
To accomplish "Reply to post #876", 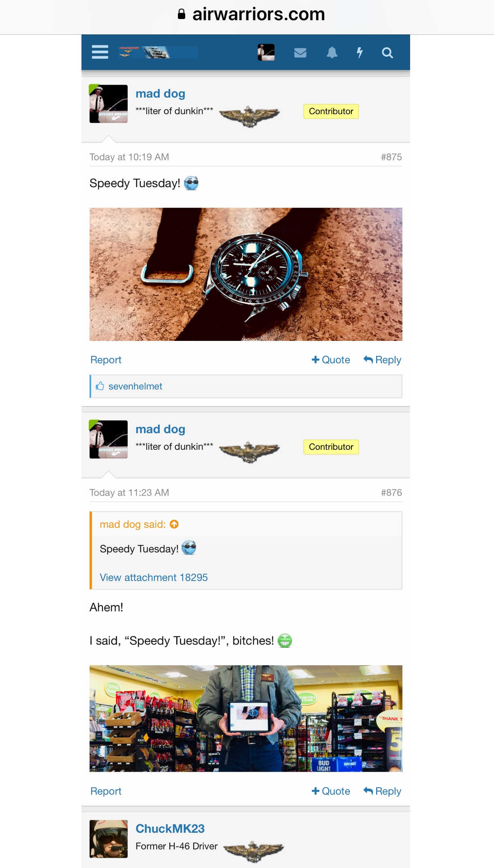I will tap(383, 791).
